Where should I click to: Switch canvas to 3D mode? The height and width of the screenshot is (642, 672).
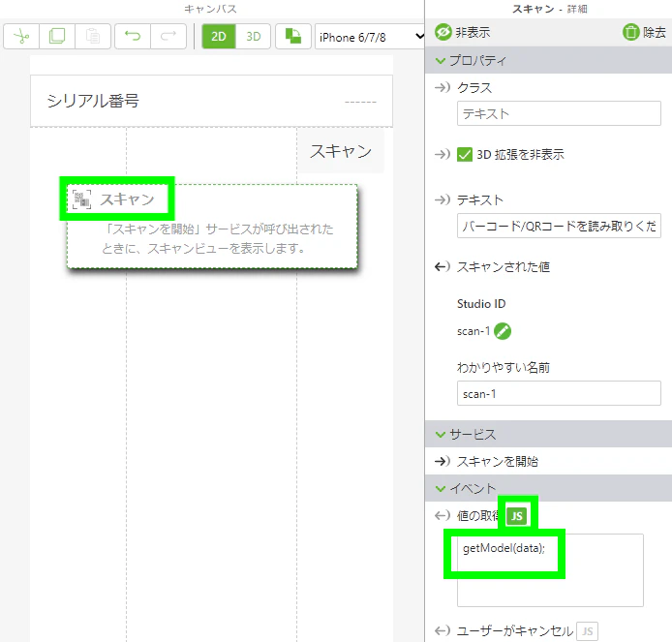click(x=254, y=37)
